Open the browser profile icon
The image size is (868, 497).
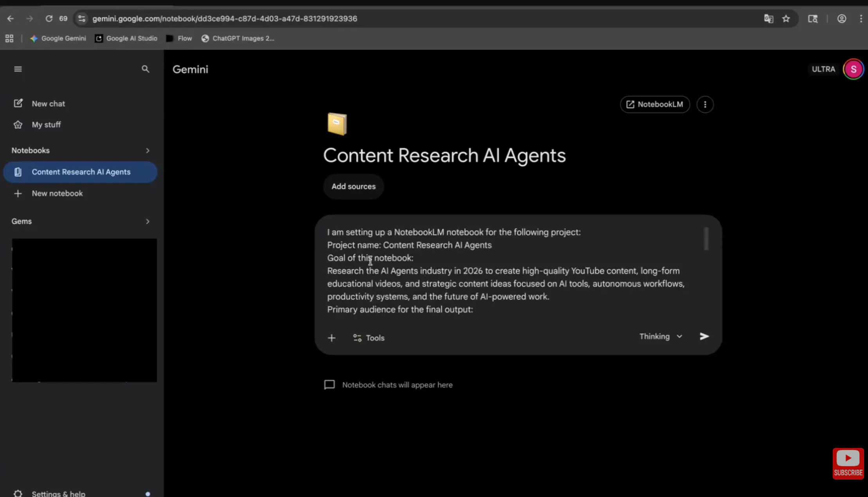[x=842, y=18]
